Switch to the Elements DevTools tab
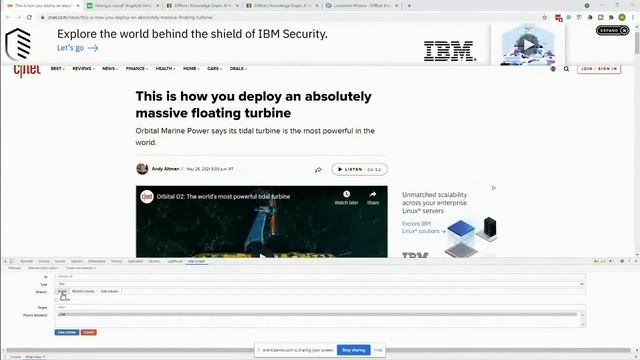640x360 pixels. (27, 261)
